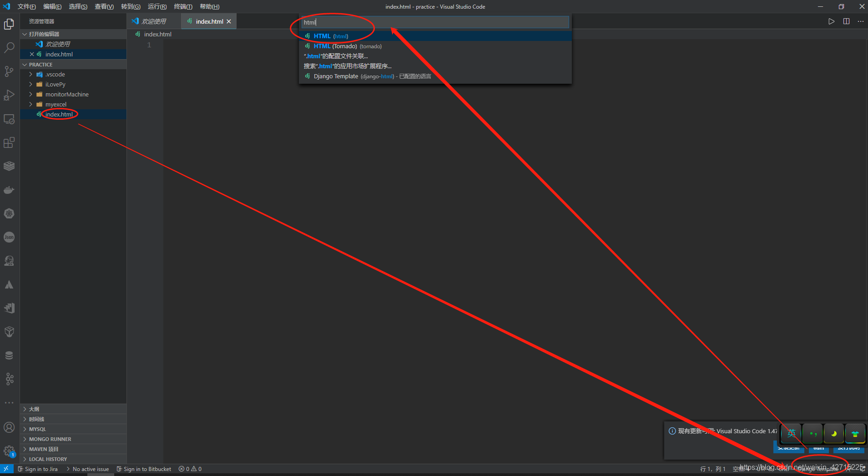Expand the MONGO RUNNER panel
868x476 pixels.
73,439
